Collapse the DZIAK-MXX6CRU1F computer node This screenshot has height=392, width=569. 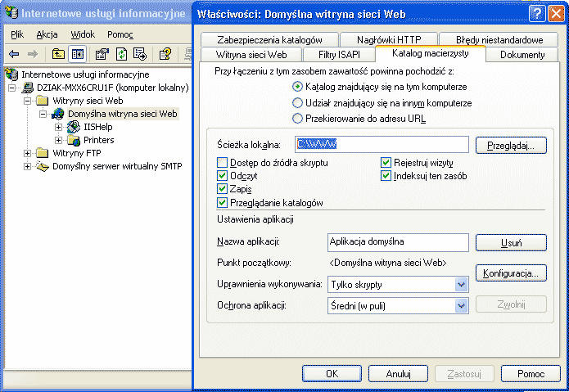[12, 88]
